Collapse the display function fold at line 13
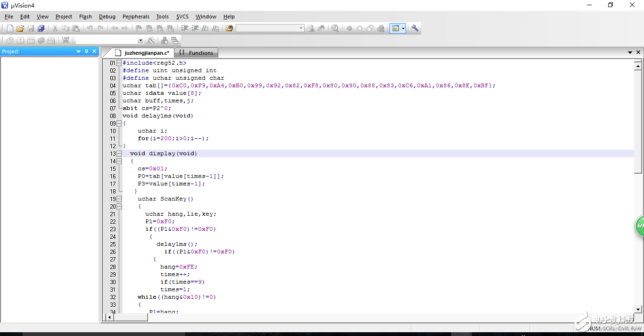This screenshot has width=644, height=336. pos(119,153)
